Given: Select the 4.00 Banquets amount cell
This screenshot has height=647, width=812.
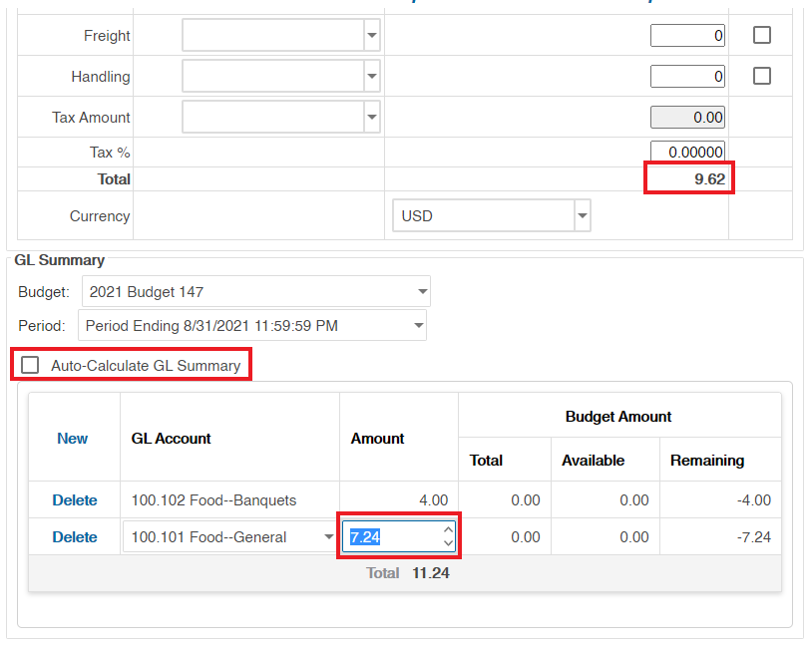Looking at the screenshot, I should pyautogui.click(x=399, y=499).
